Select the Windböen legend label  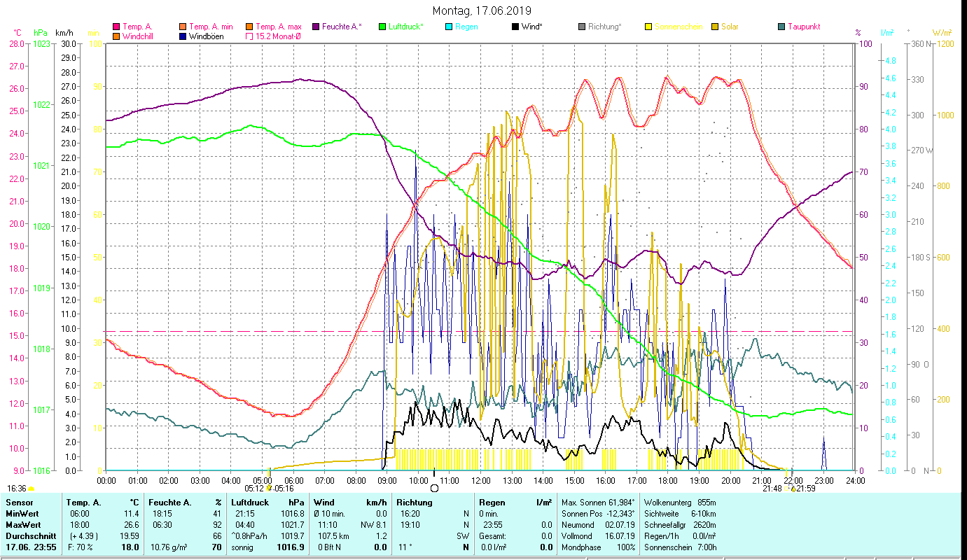[207, 36]
